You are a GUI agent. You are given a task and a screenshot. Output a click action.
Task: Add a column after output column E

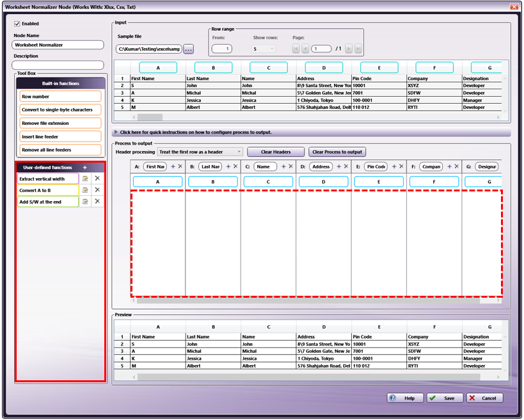(394, 166)
